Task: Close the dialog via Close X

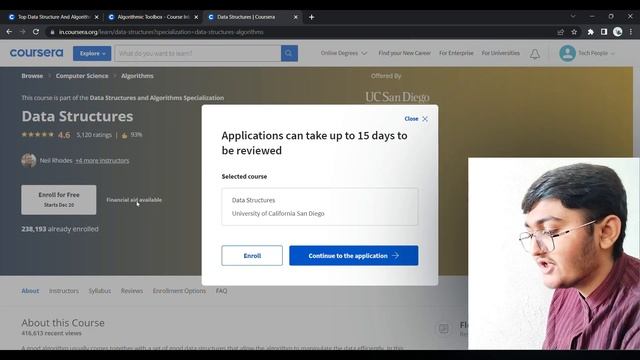Action: pos(416,119)
